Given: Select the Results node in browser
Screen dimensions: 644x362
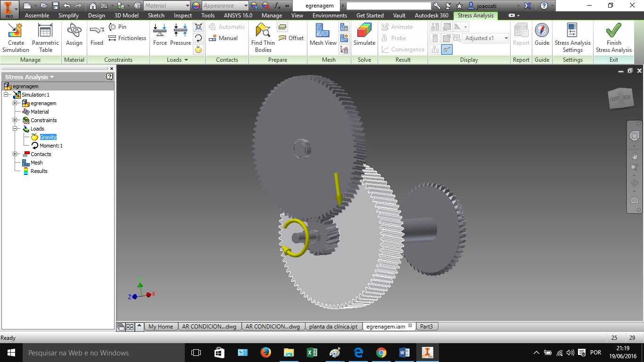Looking at the screenshot, I should pyautogui.click(x=39, y=171).
